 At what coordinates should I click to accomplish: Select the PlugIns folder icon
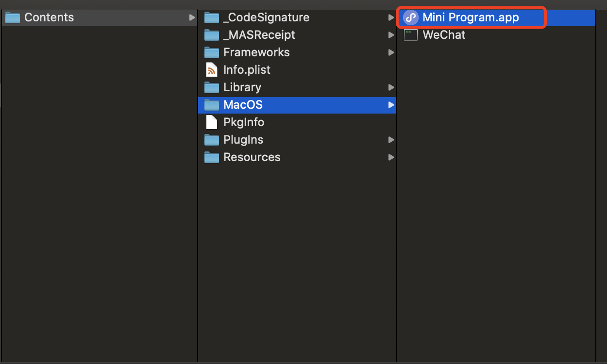click(212, 140)
